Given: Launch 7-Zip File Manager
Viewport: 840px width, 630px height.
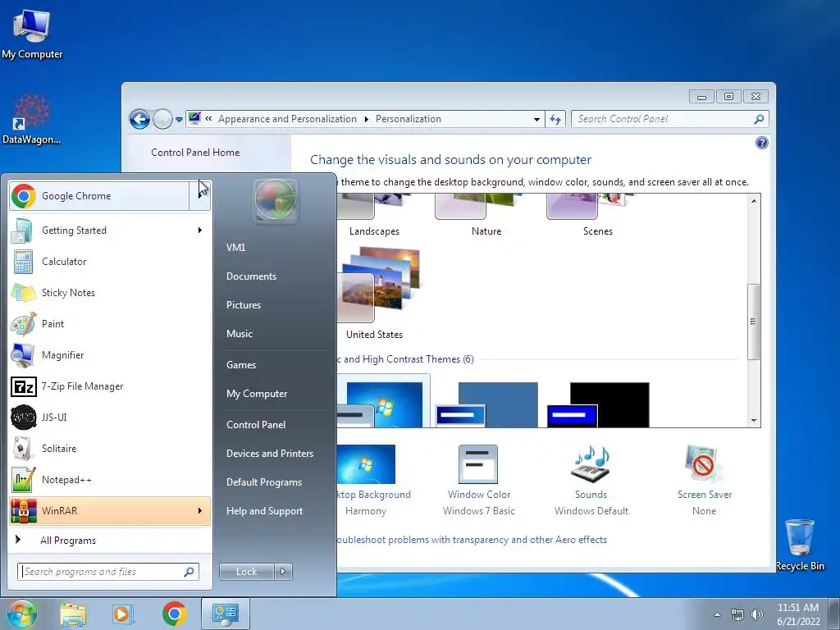Looking at the screenshot, I should (110, 386).
